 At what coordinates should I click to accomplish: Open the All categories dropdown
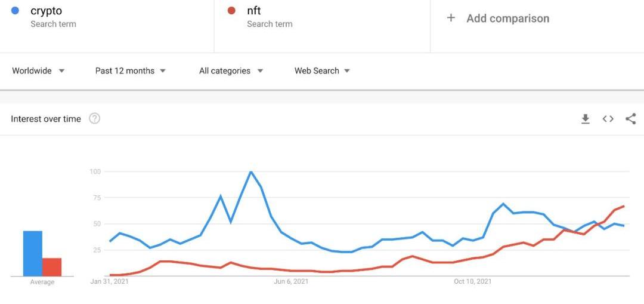(231, 70)
